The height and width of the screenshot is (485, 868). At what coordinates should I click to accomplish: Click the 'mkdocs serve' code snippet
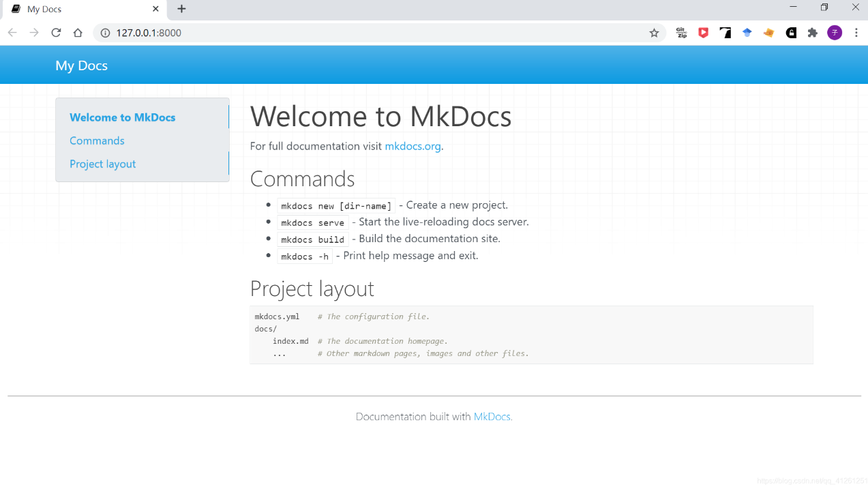[313, 222]
